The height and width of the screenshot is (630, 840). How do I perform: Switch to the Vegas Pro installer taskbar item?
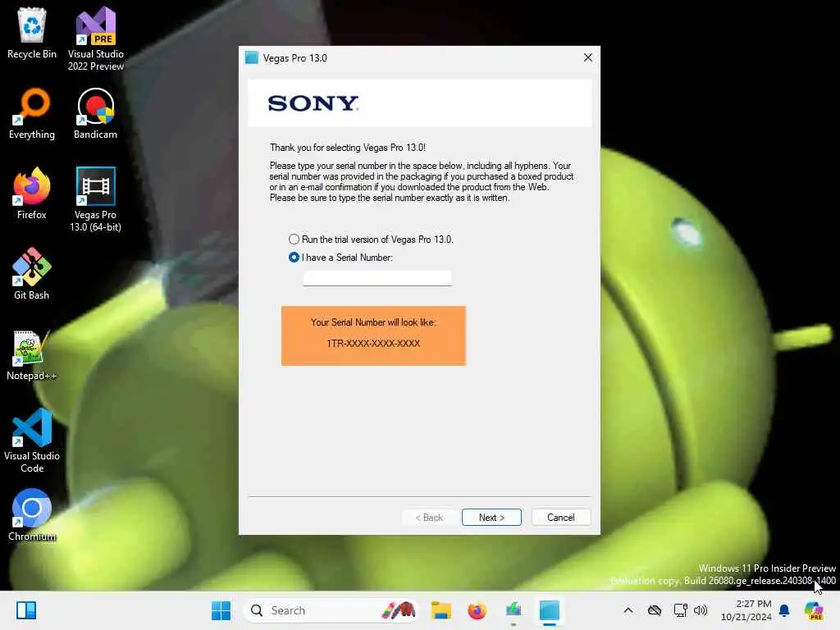click(x=549, y=610)
